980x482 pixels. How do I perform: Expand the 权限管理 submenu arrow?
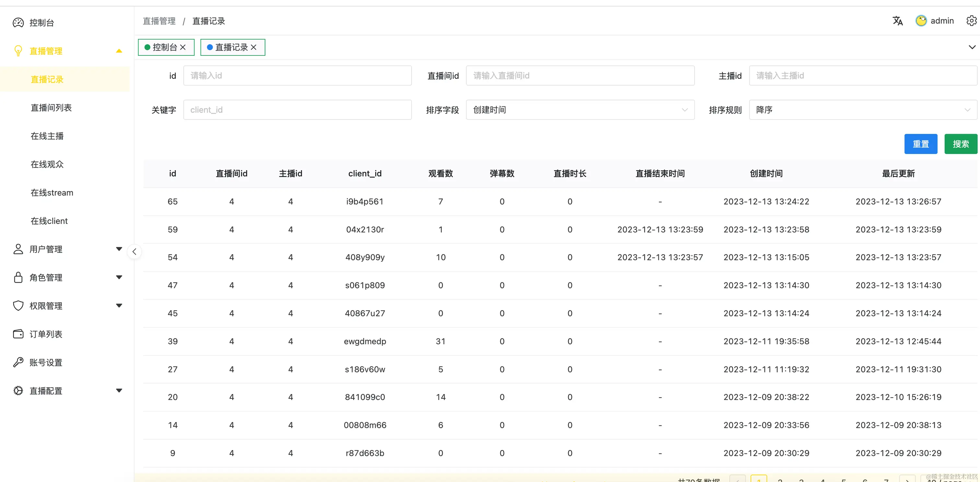click(119, 306)
